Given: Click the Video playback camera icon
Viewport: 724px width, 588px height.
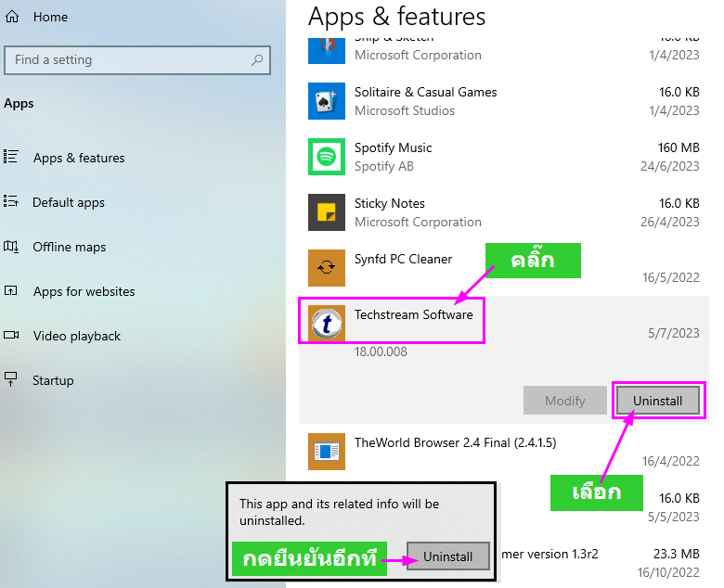Looking at the screenshot, I should [11, 335].
